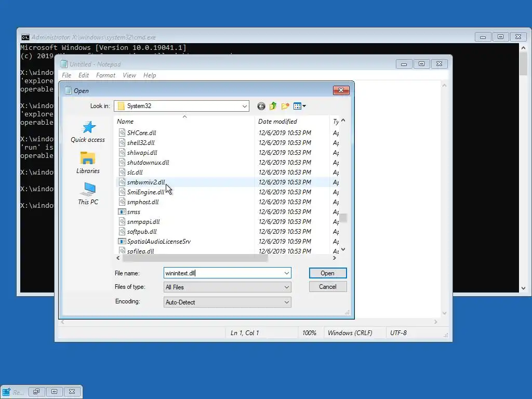The height and width of the screenshot is (399, 532).
Task: Select the file name smphost.dll
Action: (143, 202)
